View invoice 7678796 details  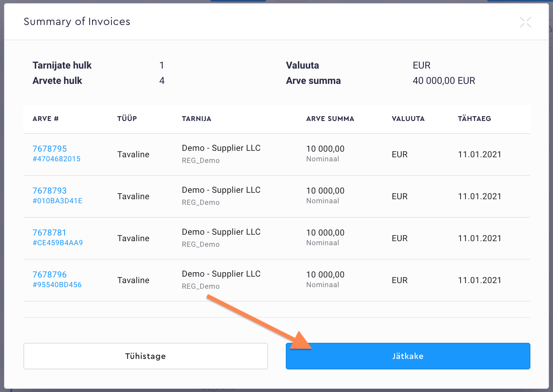coord(50,275)
